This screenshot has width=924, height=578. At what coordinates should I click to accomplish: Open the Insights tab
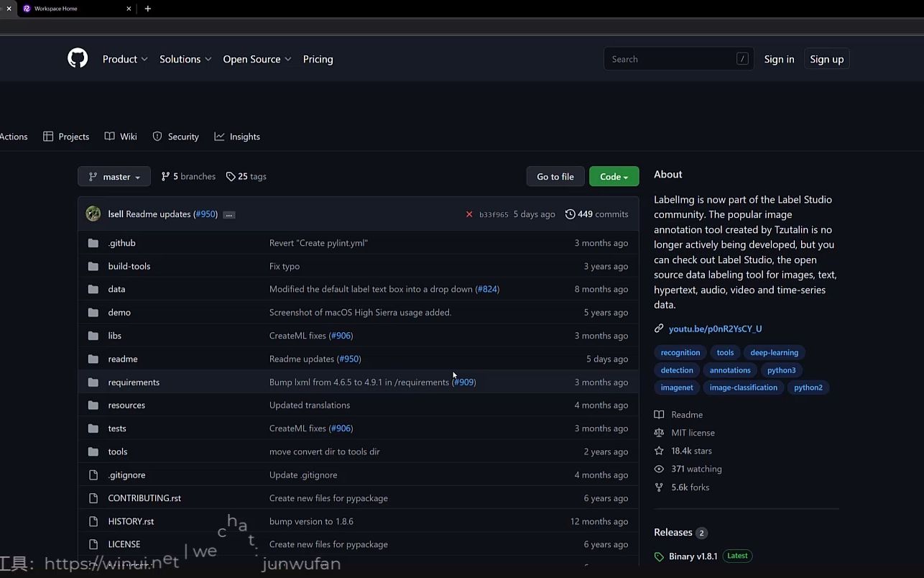coord(237,137)
